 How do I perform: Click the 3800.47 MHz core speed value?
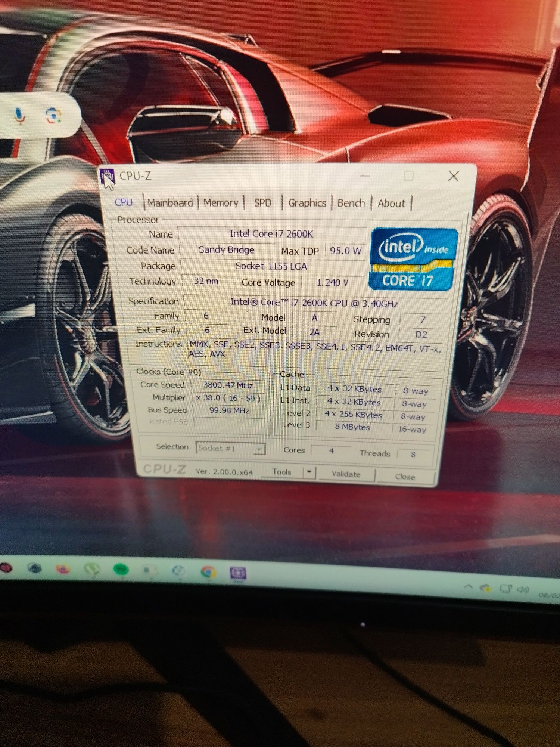point(228,385)
